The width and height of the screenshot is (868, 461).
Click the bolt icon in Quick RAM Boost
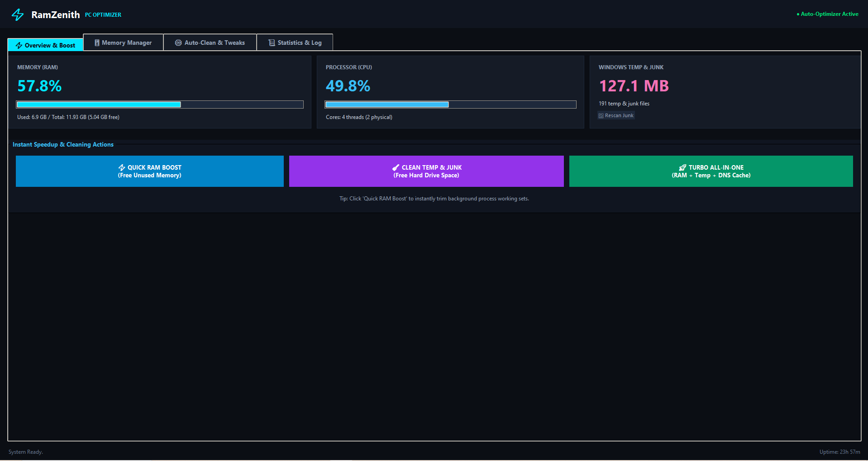pyautogui.click(x=122, y=167)
